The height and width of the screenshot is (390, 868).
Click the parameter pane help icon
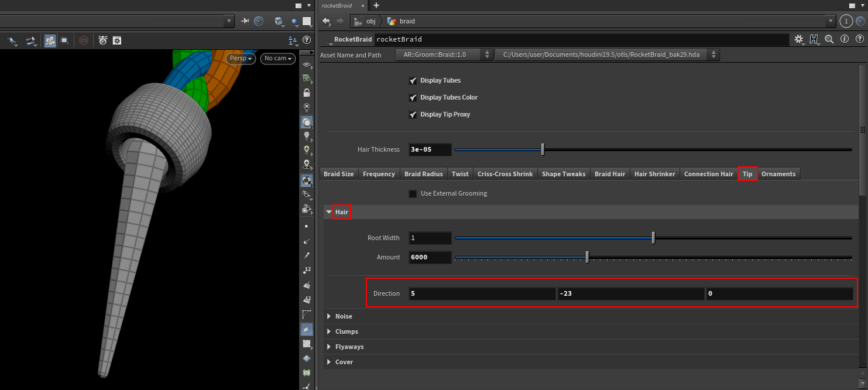(859, 39)
